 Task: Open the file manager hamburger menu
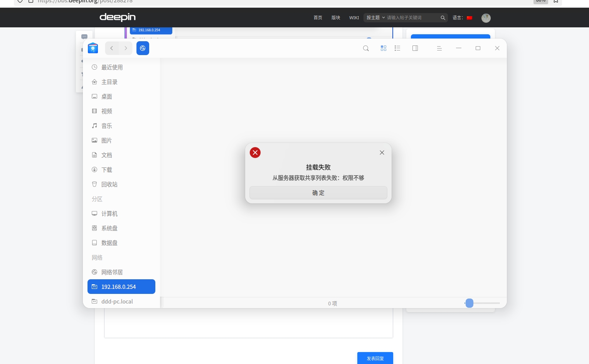click(x=439, y=48)
